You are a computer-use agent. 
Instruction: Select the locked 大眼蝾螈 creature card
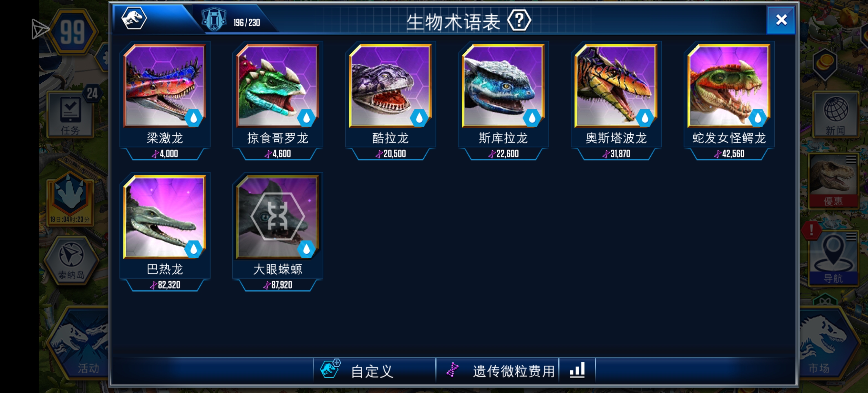(x=278, y=232)
